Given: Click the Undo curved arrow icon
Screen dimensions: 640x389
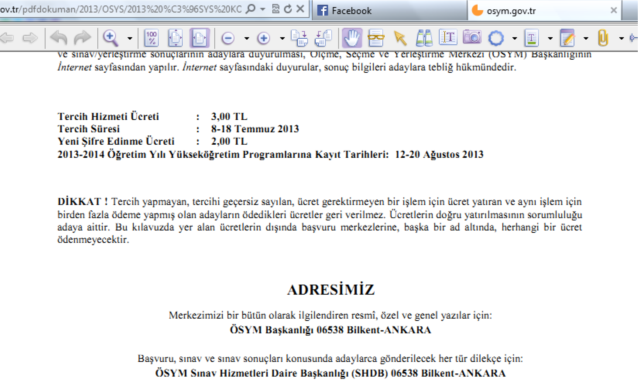Looking at the screenshot, I should [59, 38].
